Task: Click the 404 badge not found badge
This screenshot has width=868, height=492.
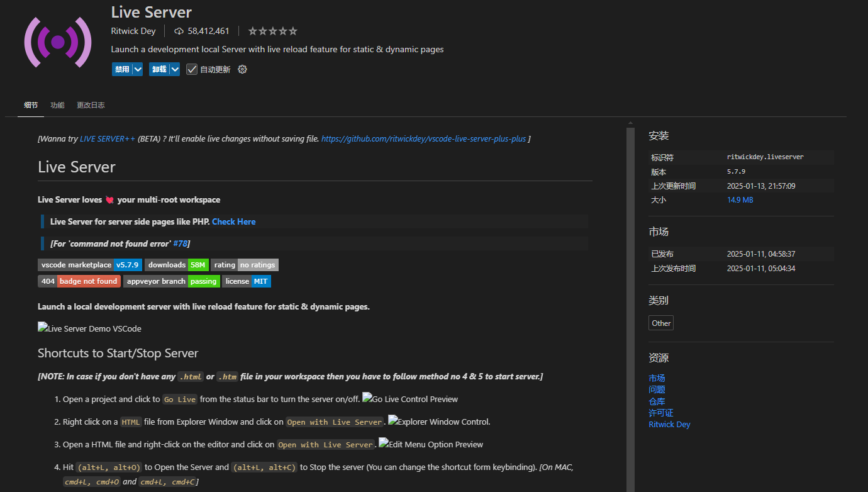Action: click(79, 281)
